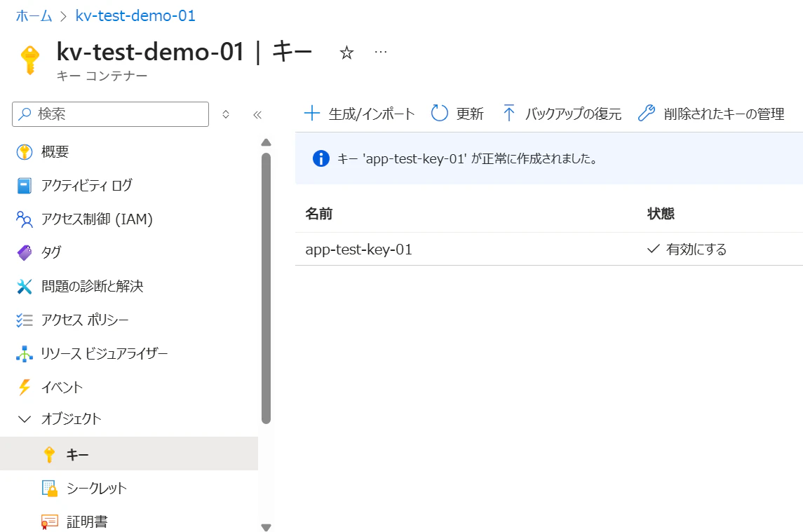This screenshot has width=803, height=532.
Task: Click the シークレット lock icon
Action: coord(49,489)
